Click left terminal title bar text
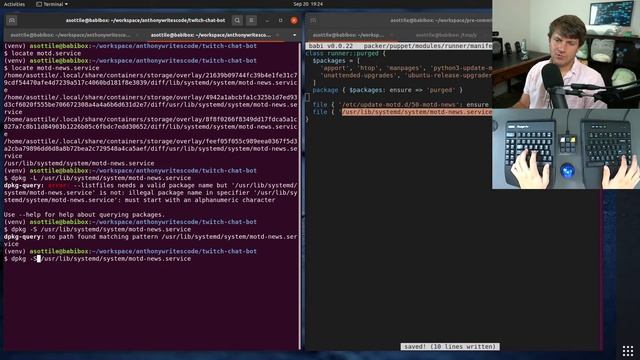Image resolution: width=640 pixels, height=360 pixels. point(145,20)
